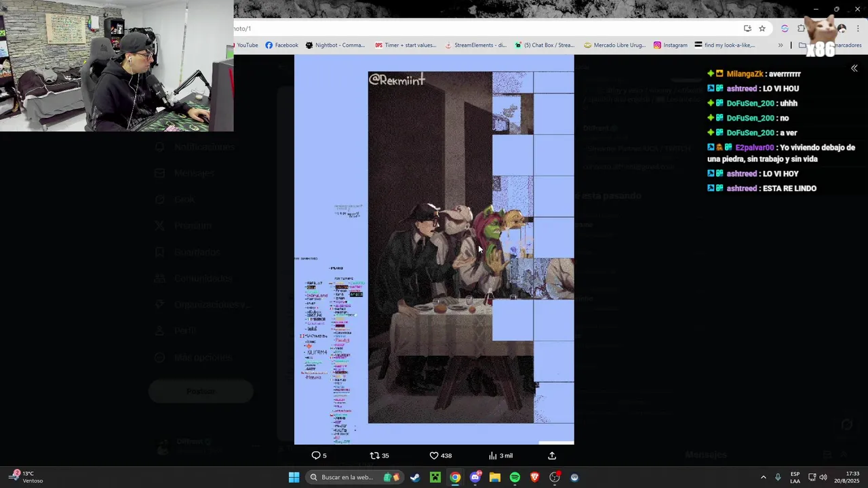This screenshot has height=488, width=868.
Task: Show hidden system tray icons
Action: [763, 477]
